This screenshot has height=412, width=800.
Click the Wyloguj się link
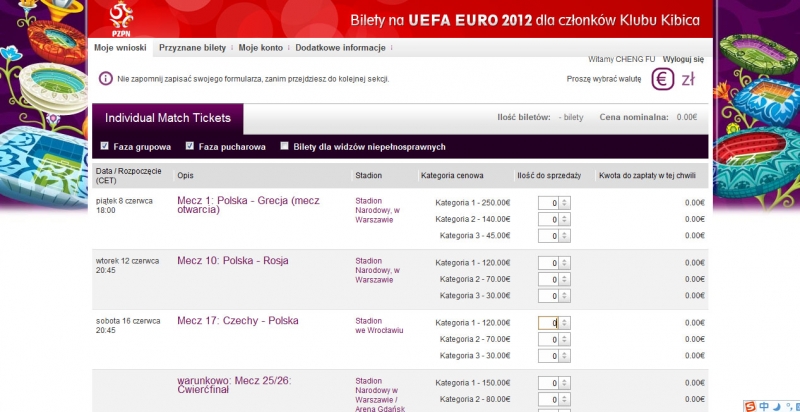[683, 60]
